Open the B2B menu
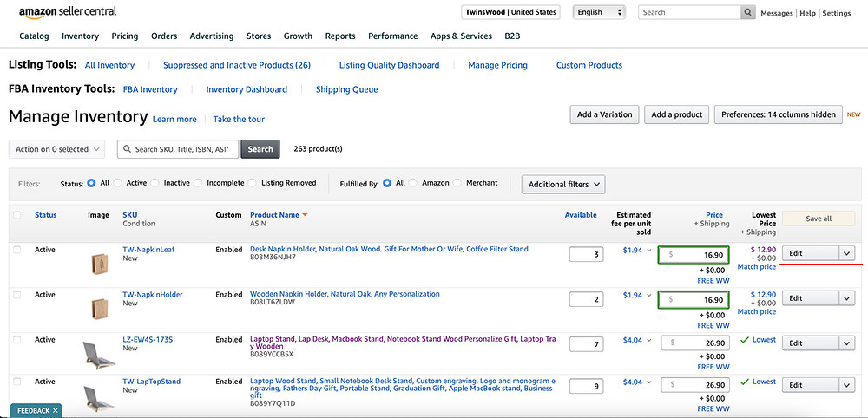Screen dimensions: 868x418 512,36
